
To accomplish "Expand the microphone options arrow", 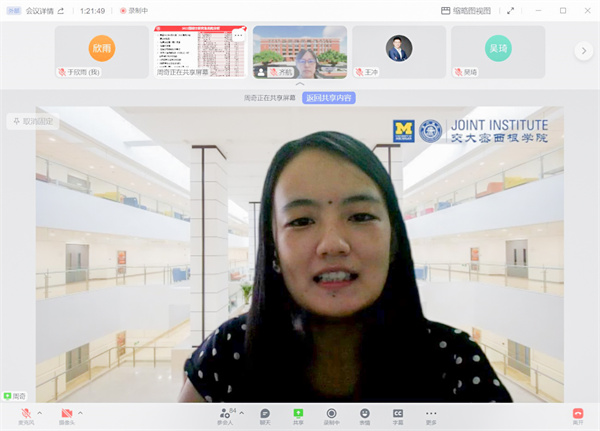I will pos(40,412).
